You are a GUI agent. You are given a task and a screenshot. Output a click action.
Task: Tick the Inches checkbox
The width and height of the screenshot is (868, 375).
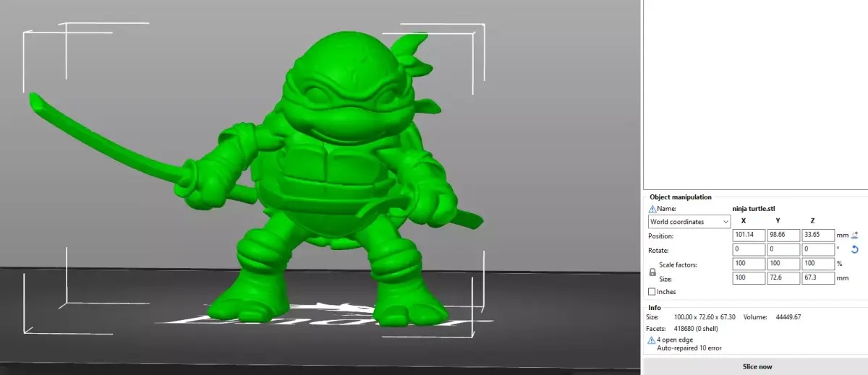click(x=652, y=292)
